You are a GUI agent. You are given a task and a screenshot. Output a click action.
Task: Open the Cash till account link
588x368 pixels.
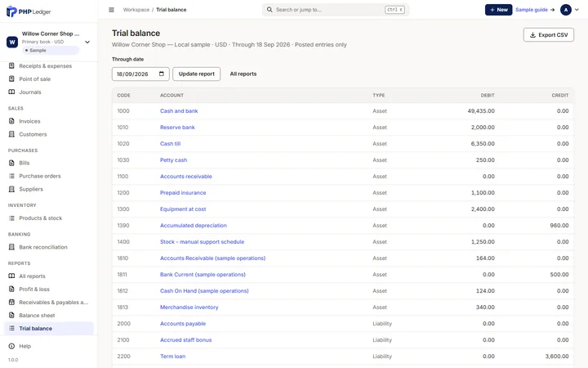[170, 143]
